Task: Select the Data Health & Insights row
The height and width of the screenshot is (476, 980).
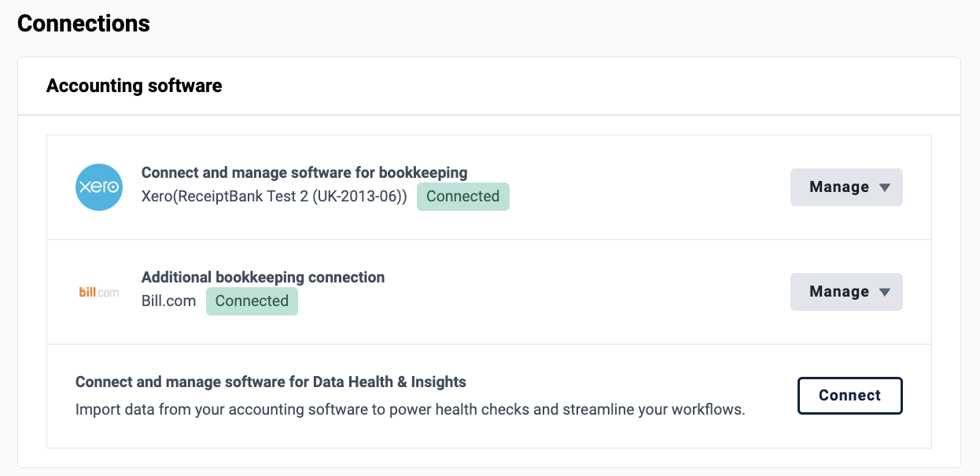Action: coord(489,396)
